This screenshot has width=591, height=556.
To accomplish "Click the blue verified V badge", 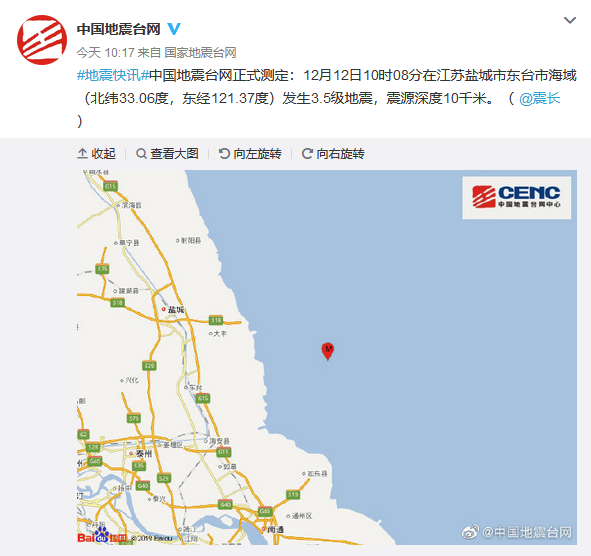I will coord(174,29).
